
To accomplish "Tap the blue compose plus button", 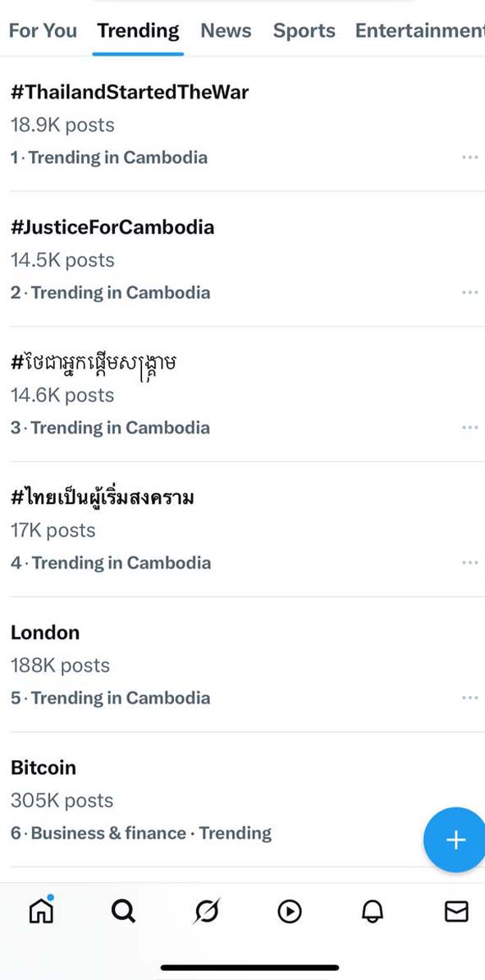I will pyautogui.click(x=455, y=840).
